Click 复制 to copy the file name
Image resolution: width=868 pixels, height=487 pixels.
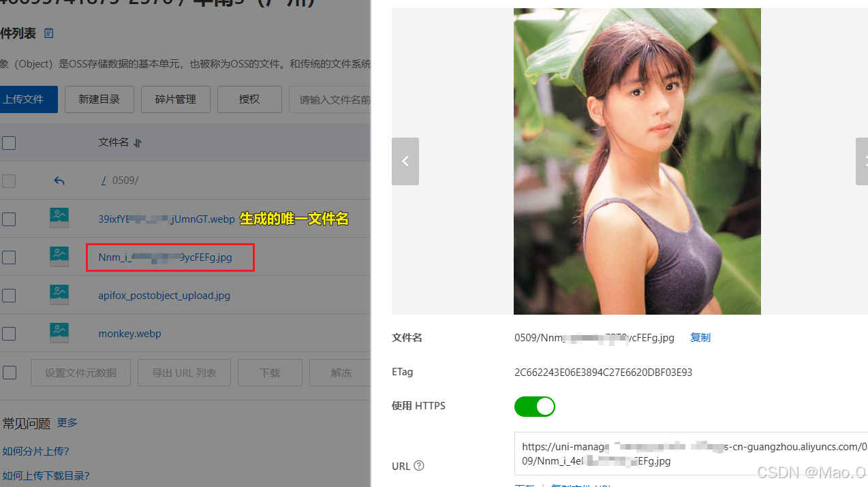coord(700,337)
